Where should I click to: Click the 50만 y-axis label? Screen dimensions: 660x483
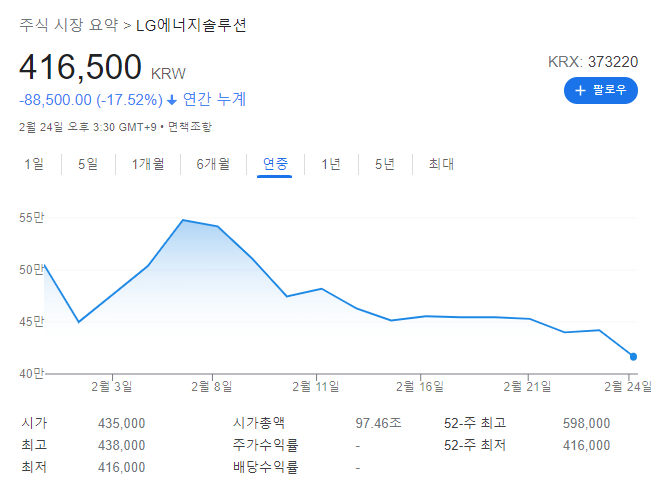[x=32, y=270]
